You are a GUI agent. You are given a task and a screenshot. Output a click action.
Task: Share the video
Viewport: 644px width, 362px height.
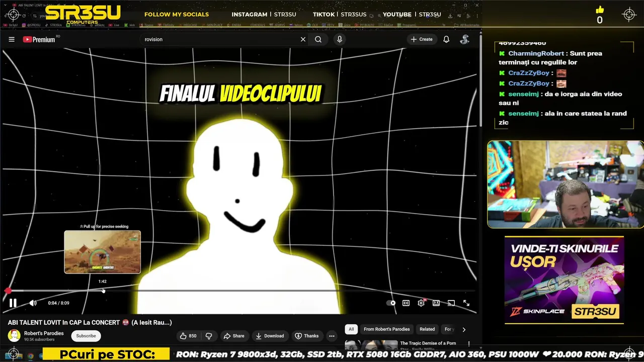tap(234, 336)
